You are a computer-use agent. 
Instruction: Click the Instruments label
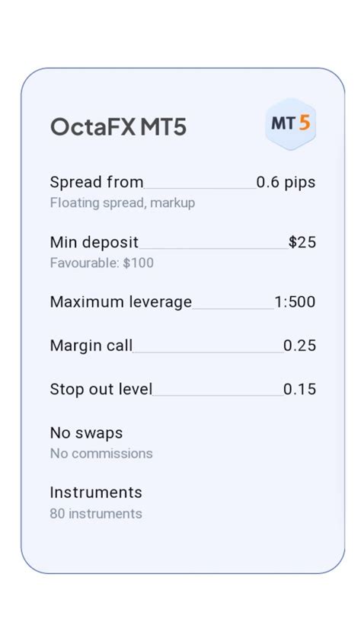coord(96,493)
